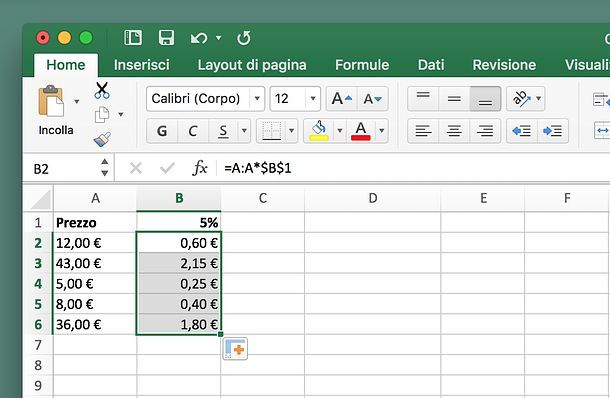Align text left
Viewport: 610px width, 398px height.
click(423, 131)
